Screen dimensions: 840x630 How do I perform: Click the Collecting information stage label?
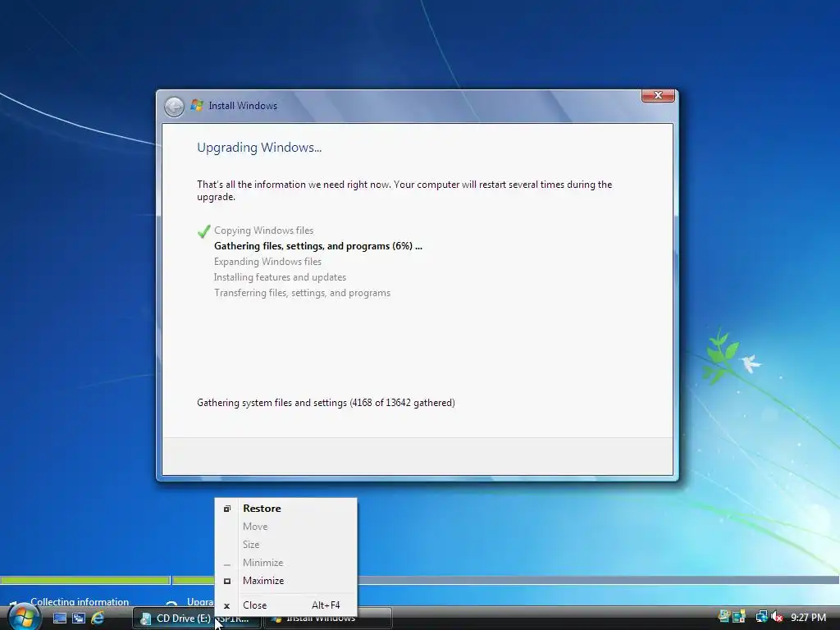pos(80,601)
